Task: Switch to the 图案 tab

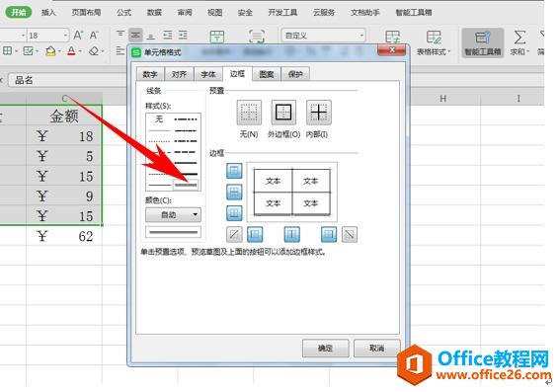Action: click(x=267, y=74)
